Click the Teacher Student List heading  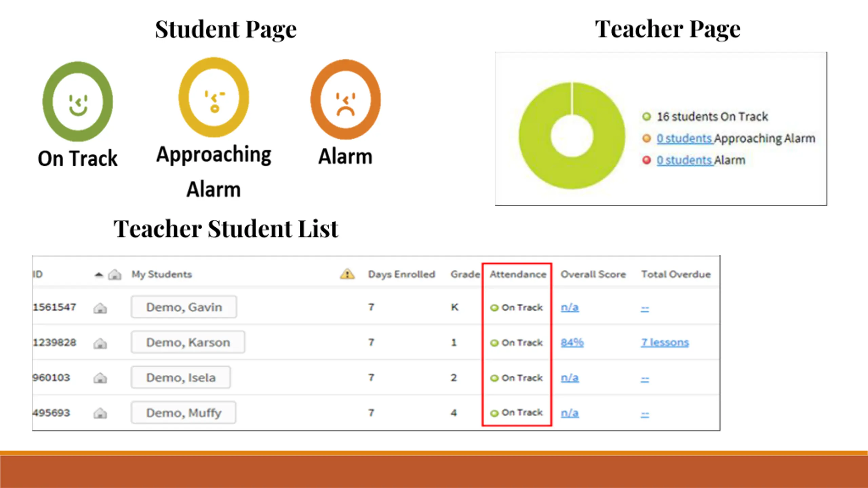pyautogui.click(x=226, y=229)
